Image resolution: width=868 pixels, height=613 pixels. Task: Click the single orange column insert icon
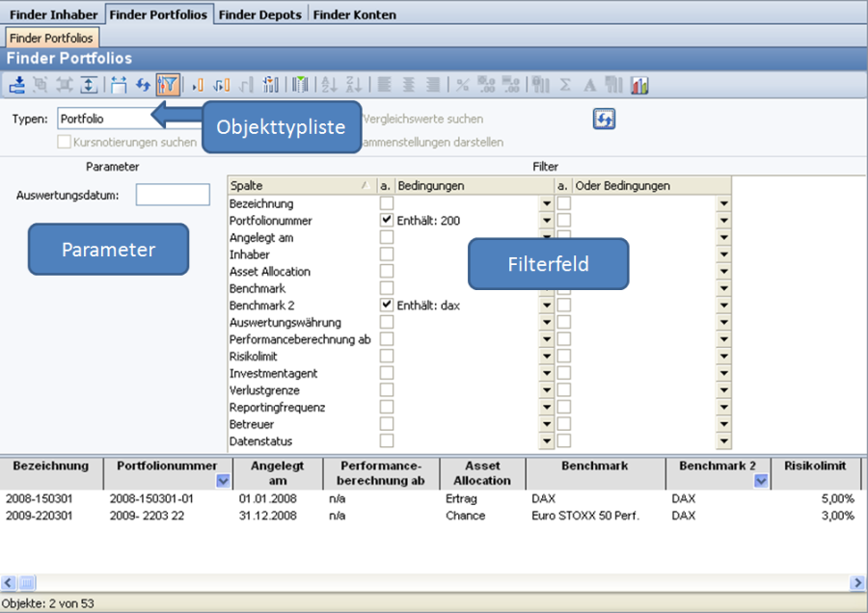tap(199, 85)
